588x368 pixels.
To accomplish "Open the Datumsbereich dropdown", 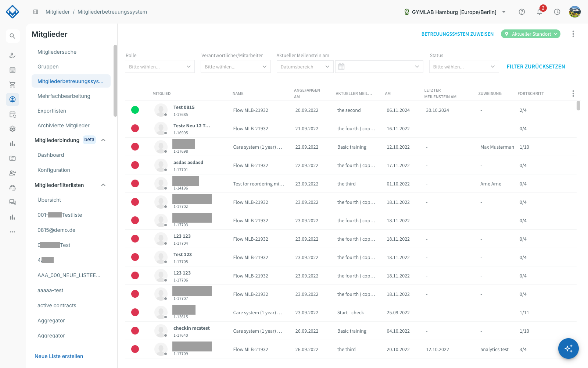I will coord(305,67).
